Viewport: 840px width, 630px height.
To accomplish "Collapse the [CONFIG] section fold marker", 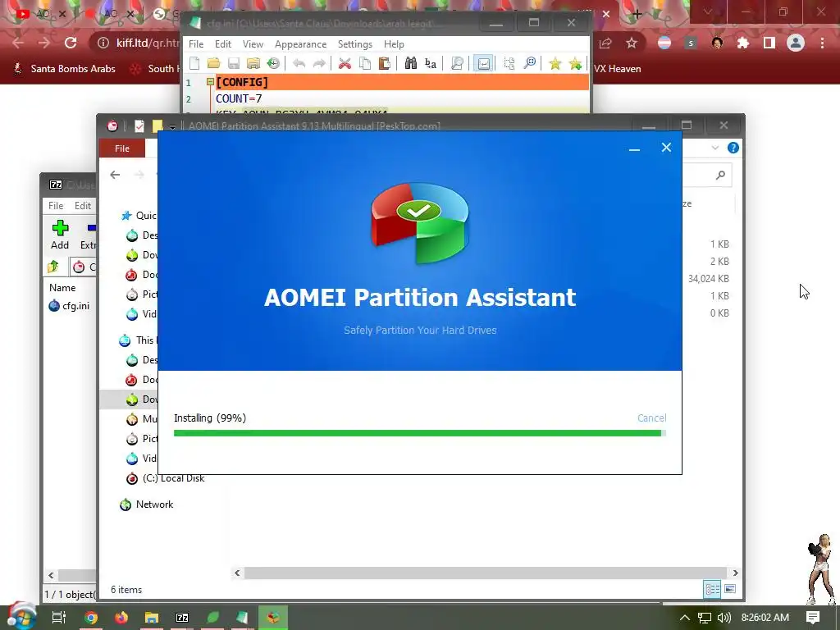I will (210, 82).
